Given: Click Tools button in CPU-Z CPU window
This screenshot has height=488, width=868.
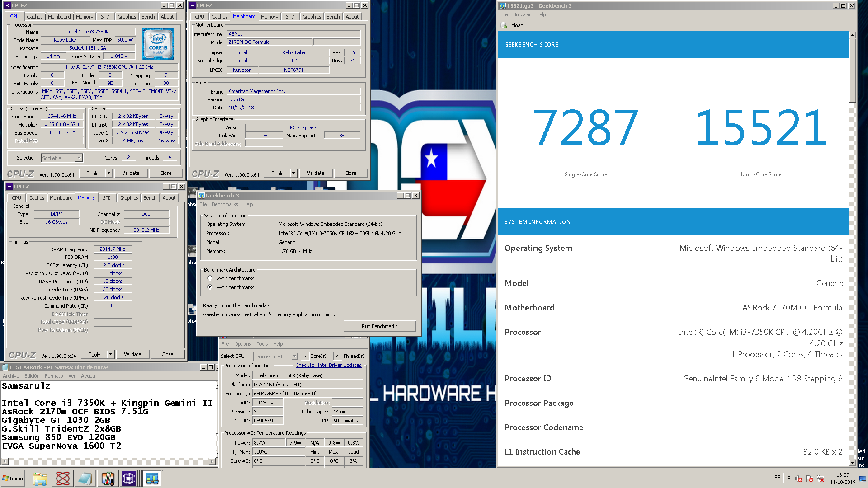Looking at the screenshot, I should click(x=92, y=173).
